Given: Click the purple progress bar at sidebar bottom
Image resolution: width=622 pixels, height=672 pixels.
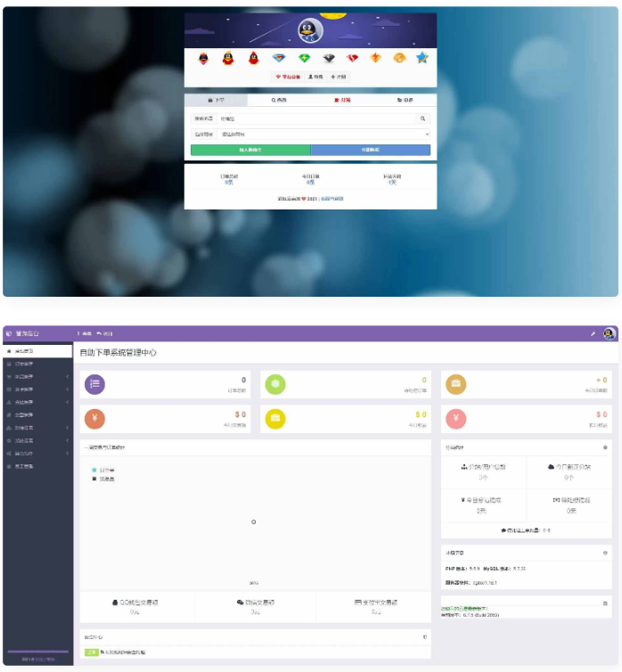Looking at the screenshot, I should tap(37, 652).
